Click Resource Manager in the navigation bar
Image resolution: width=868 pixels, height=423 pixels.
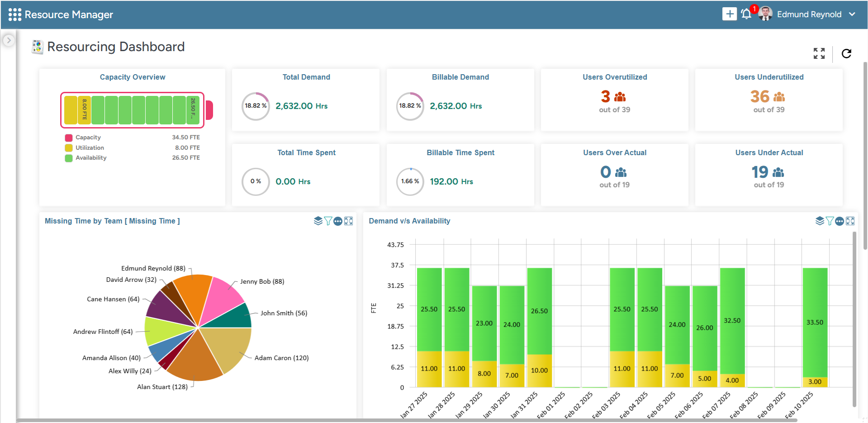coord(69,14)
